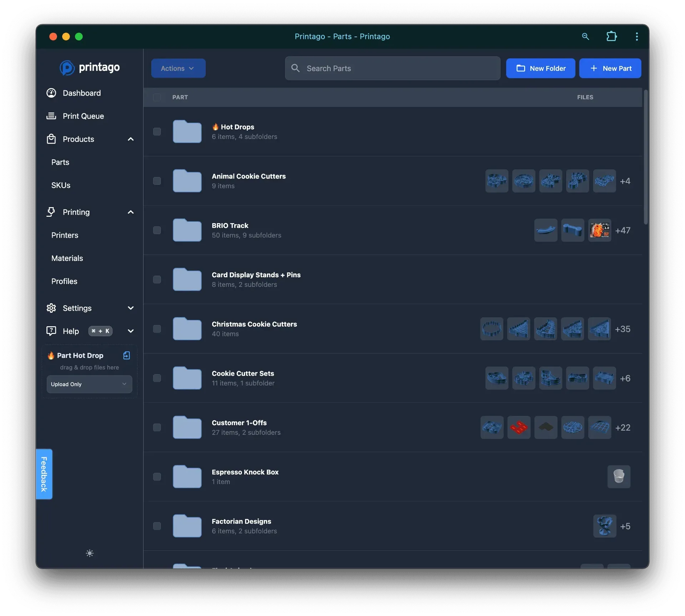Image resolution: width=685 pixels, height=616 pixels.
Task: Collapse the Printing section chevron
Action: coord(131,212)
